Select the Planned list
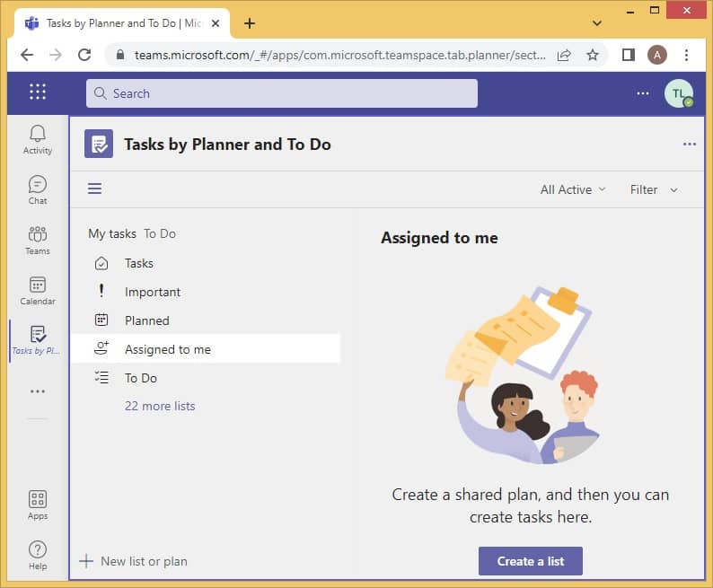The height and width of the screenshot is (588, 713). coord(205,320)
